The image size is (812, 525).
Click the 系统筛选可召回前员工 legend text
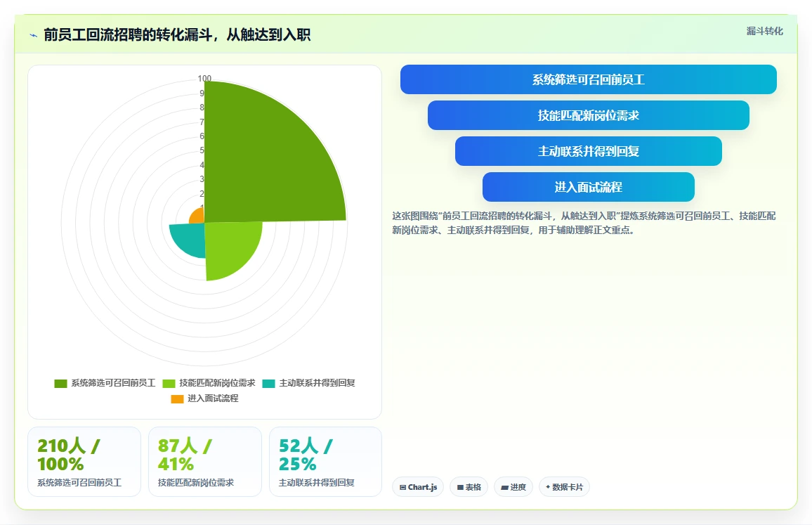pyautogui.click(x=113, y=383)
